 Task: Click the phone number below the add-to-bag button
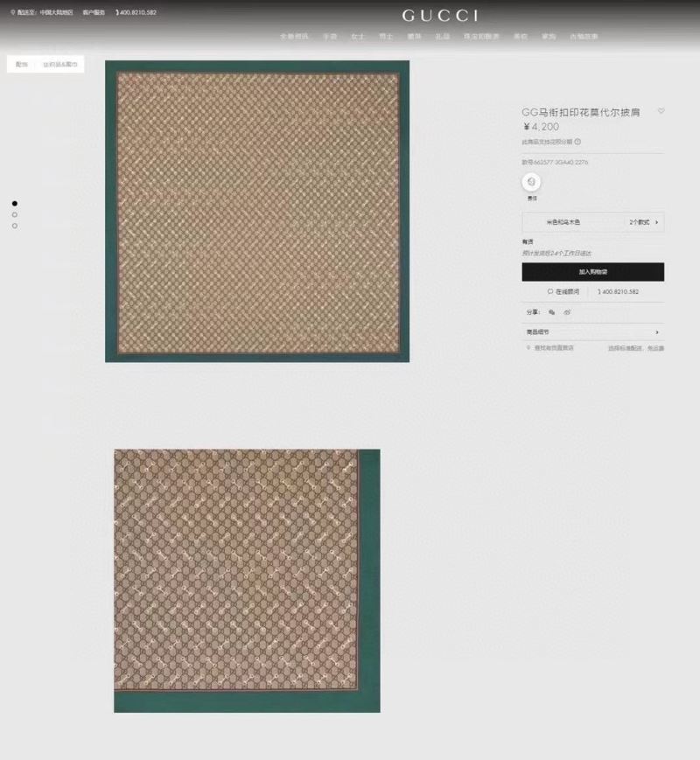click(x=618, y=292)
